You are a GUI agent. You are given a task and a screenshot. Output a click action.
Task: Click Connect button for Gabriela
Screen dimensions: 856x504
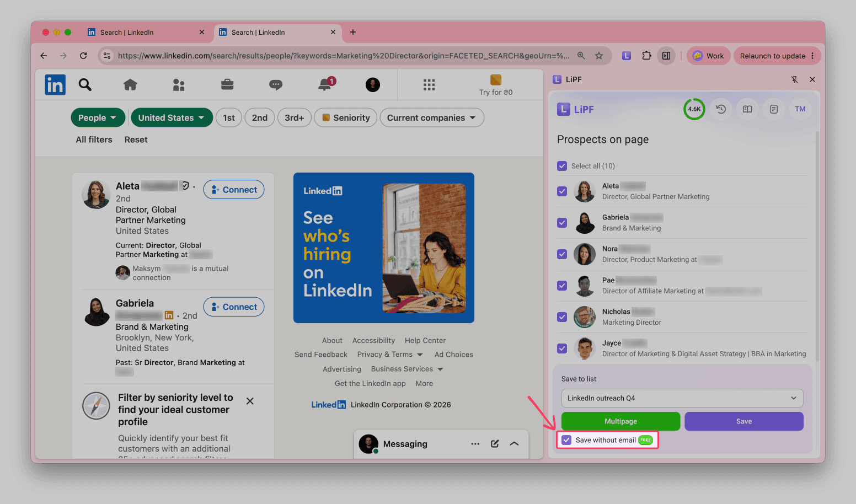[234, 307]
